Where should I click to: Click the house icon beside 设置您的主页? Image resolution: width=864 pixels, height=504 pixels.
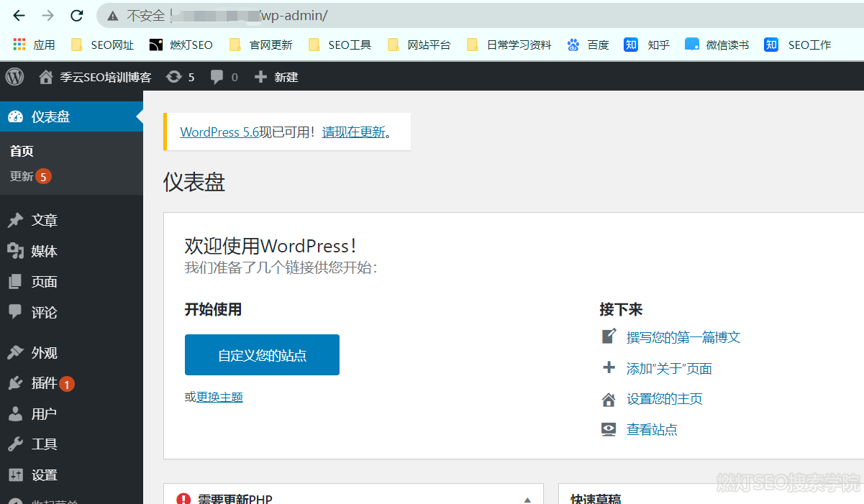pos(609,399)
